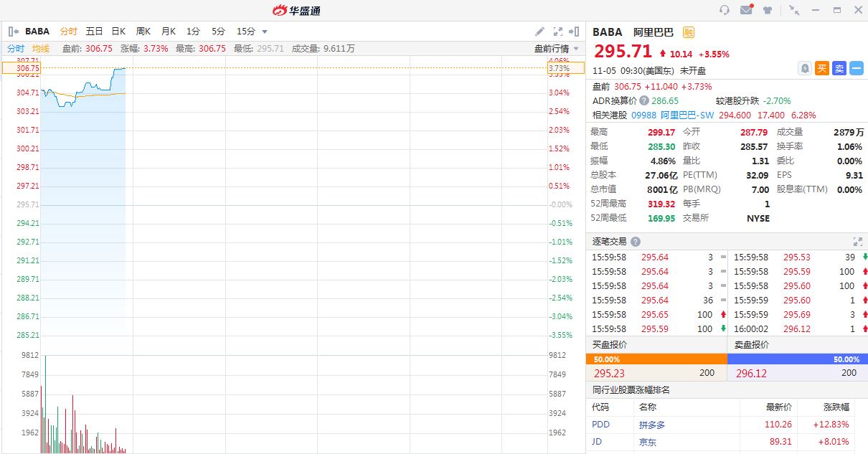
Task: Open the 盘前行情 dropdown
Action: point(556,49)
